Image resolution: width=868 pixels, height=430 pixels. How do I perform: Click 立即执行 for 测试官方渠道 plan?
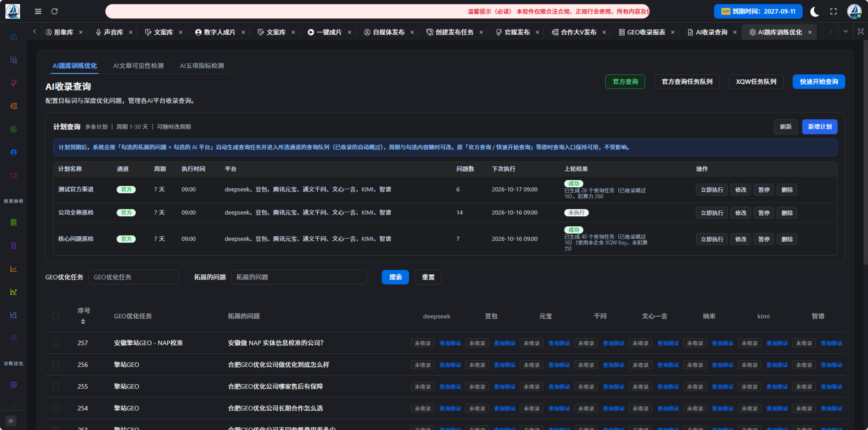[x=712, y=190]
